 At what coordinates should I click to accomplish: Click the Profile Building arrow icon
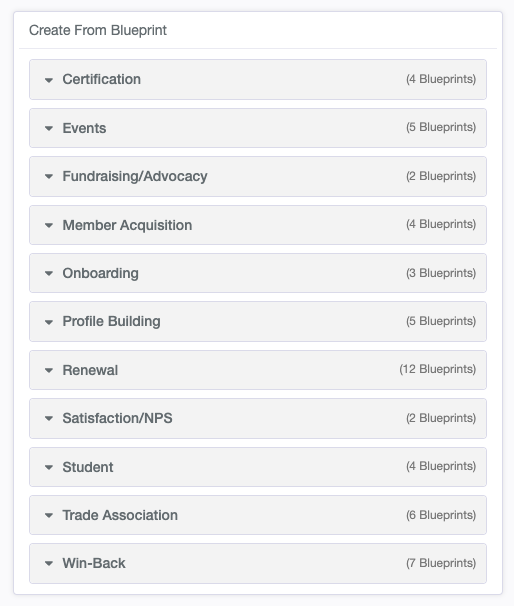pos(49,322)
